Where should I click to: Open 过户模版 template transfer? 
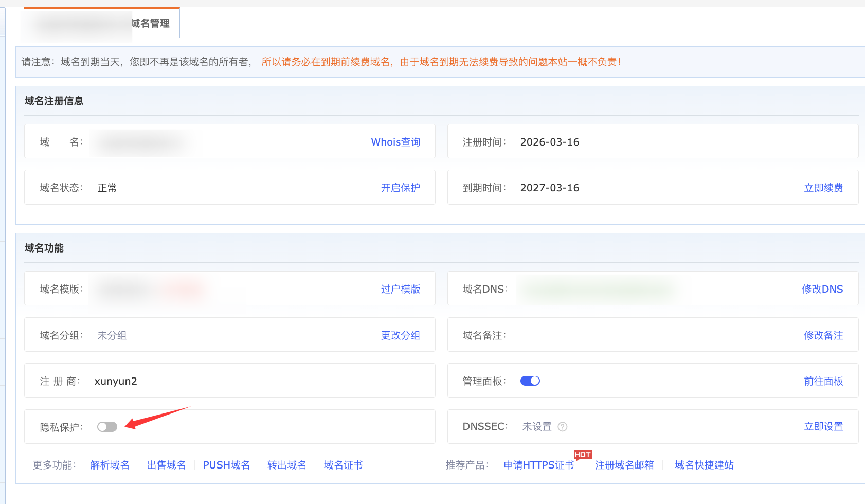click(401, 289)
